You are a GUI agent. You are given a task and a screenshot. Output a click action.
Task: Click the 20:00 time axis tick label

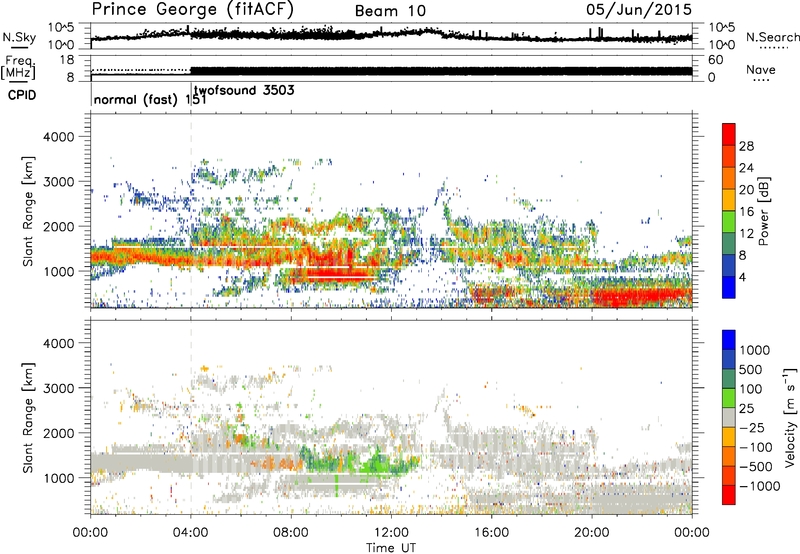tap(592, 533)
